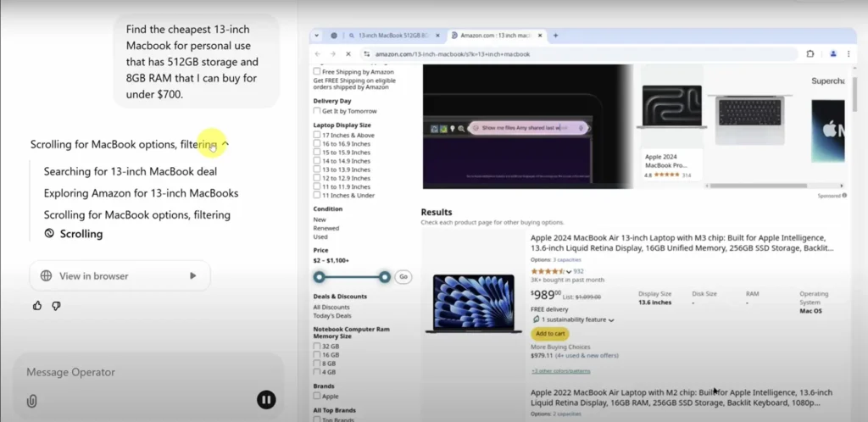
Task: Check 11 Inches & Under display size
Action: [317, 195]
